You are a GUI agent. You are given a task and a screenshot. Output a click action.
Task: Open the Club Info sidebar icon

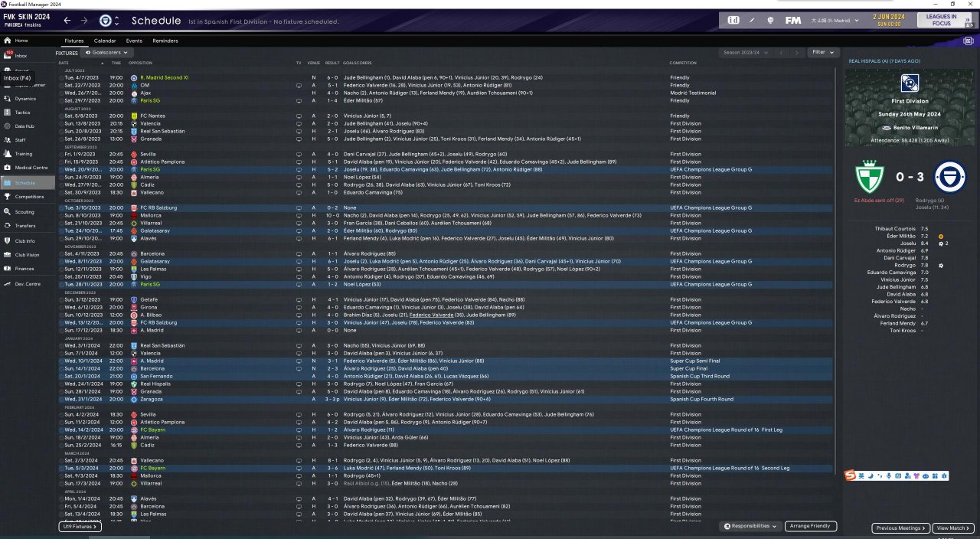click(8, 240)
